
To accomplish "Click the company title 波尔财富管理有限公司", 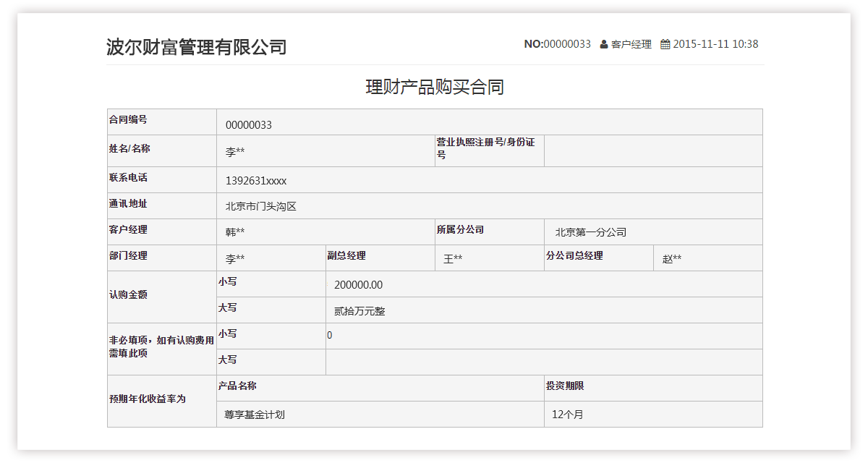I will click(197, 47).
